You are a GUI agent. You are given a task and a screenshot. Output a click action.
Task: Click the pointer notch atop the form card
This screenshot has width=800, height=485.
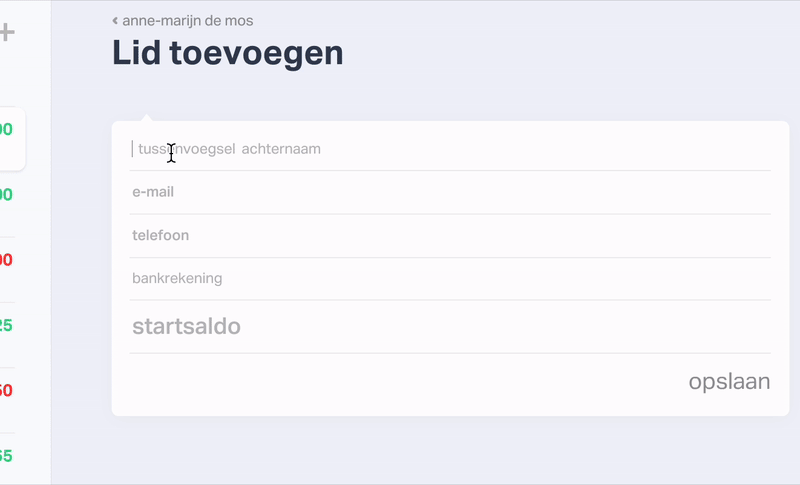[x=146, y=117]
